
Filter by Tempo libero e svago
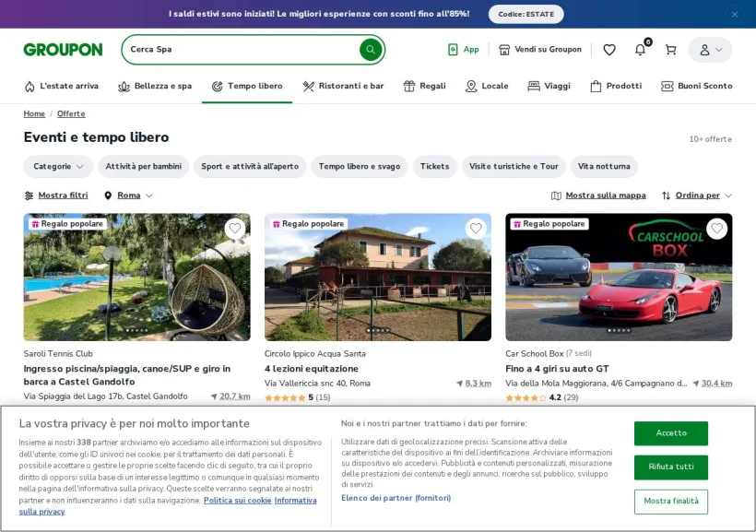tap(360, 166)
